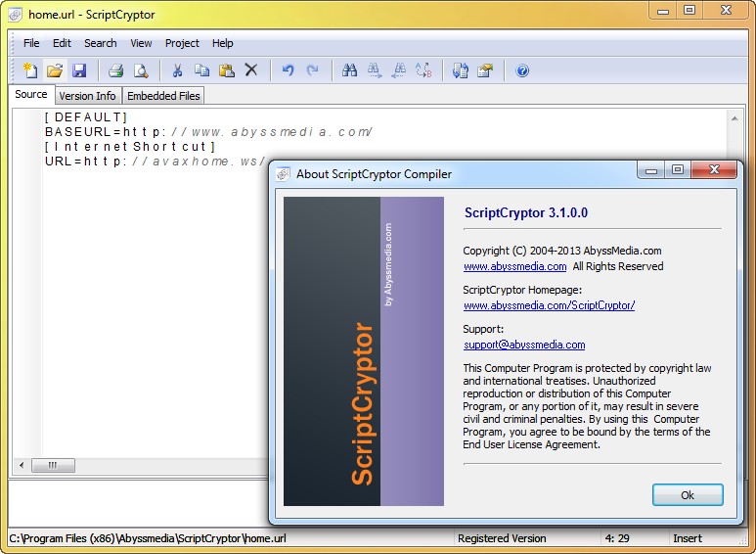Click the [InternetShortcut] line in editor
Viewport: 756px width, 554px height.
[x=130, y=146]
